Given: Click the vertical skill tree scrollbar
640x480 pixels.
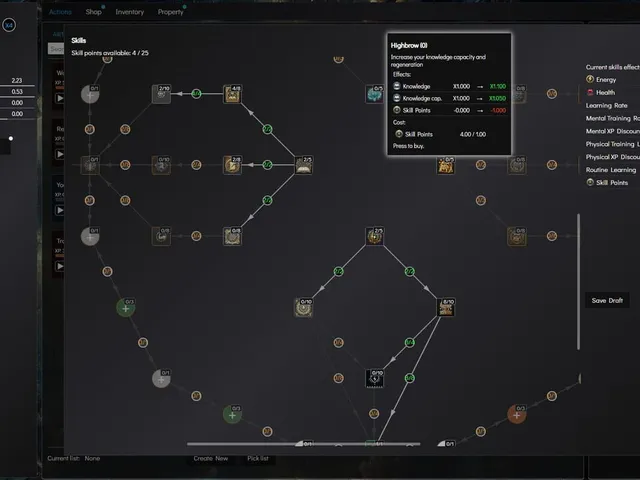Looking at the screenshot, I should click(x=578, y=282).
